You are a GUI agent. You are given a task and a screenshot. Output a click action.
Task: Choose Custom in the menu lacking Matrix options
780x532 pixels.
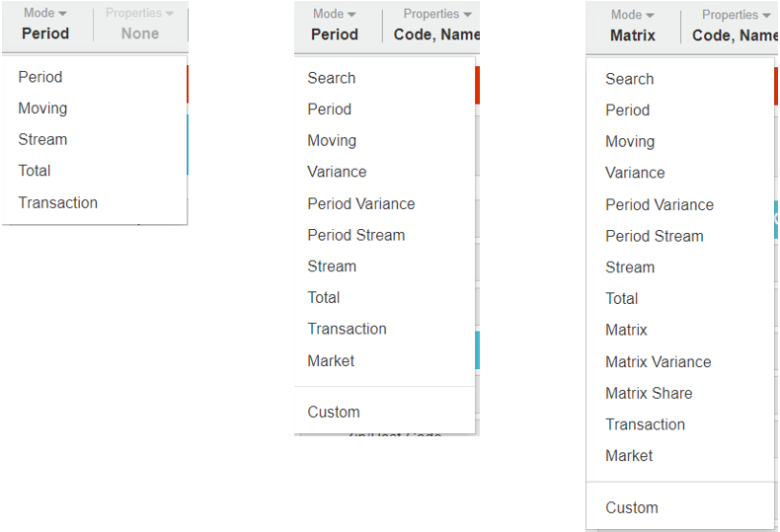click(x=333, y=412)
